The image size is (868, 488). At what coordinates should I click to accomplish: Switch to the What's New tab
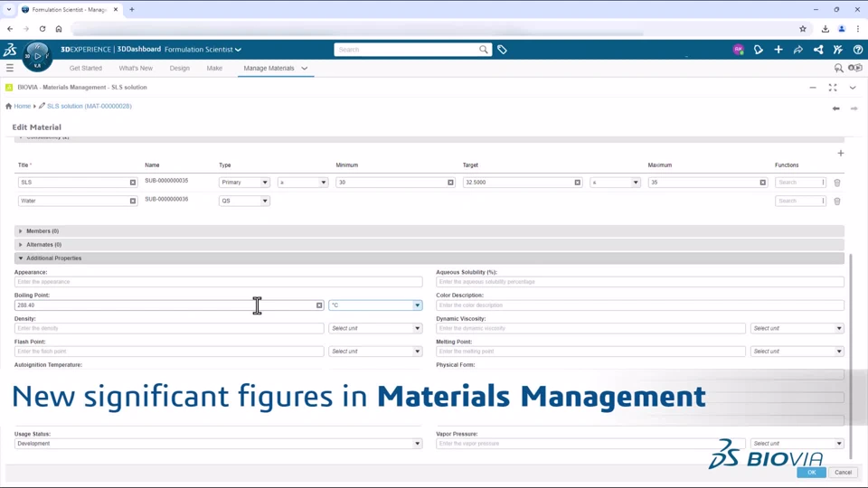point(136,68)
